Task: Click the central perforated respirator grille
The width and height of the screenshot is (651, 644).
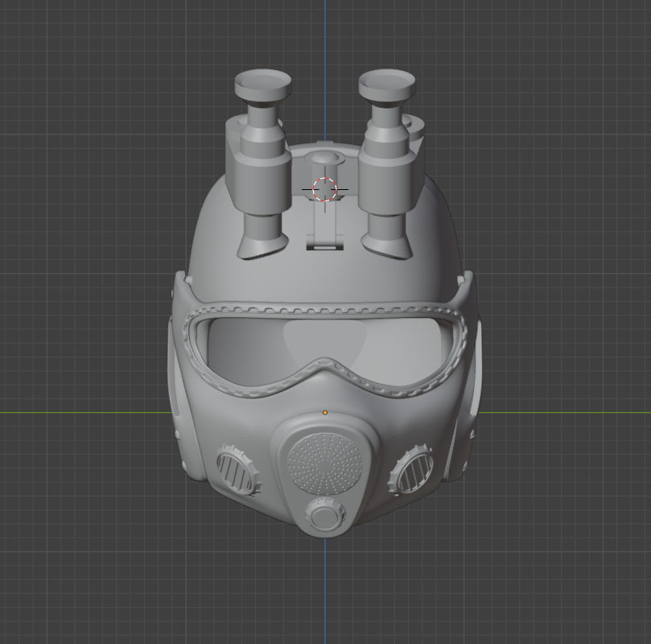Action: pyautogui.click(x=324, y=463)
